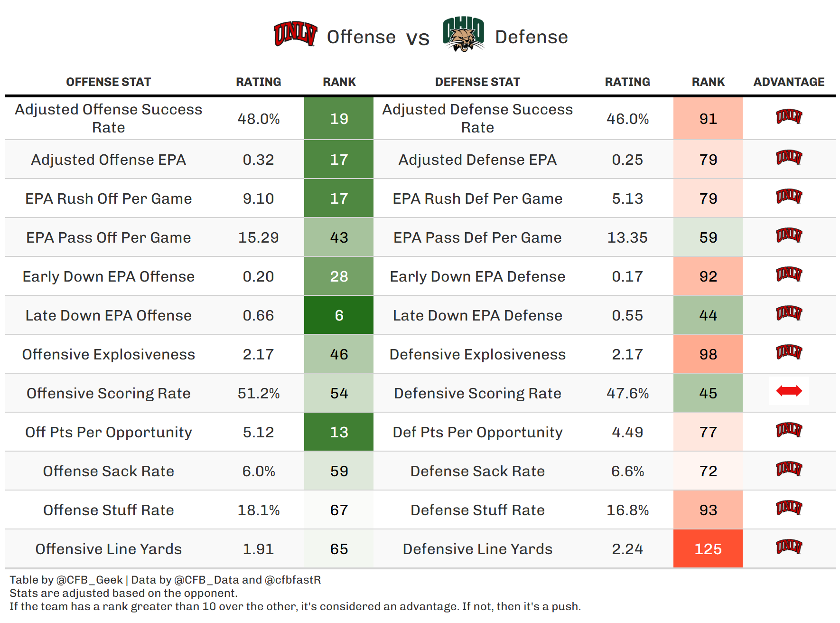Click UNLV advantage icon in Success Rate row
Viewport: 840px width, 623px height.
(789, 116)
